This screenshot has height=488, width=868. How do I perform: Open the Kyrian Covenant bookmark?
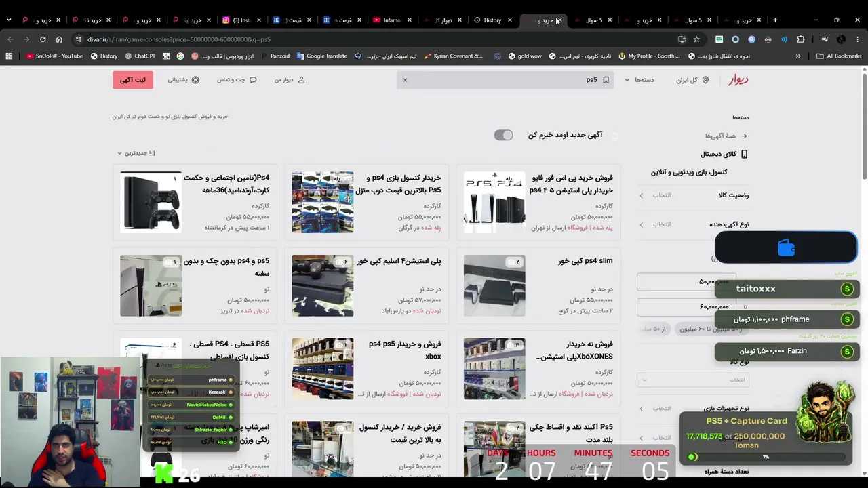click(x=453, y=56)
